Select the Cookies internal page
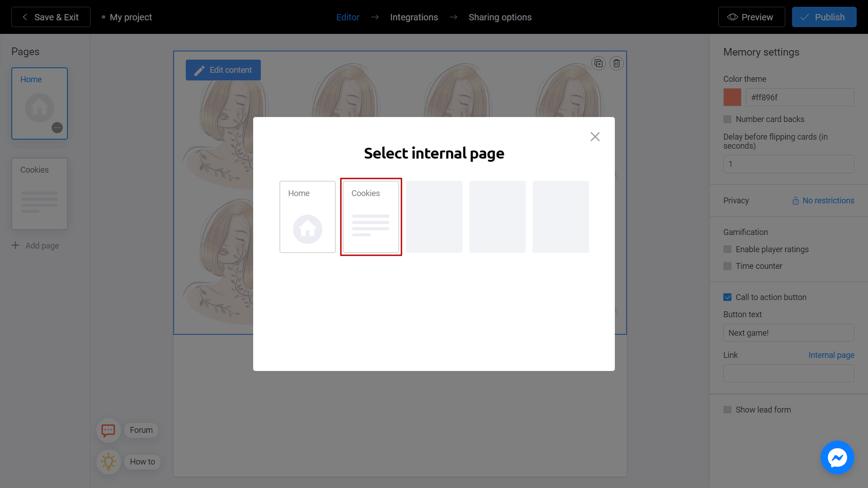 (371, 216)
